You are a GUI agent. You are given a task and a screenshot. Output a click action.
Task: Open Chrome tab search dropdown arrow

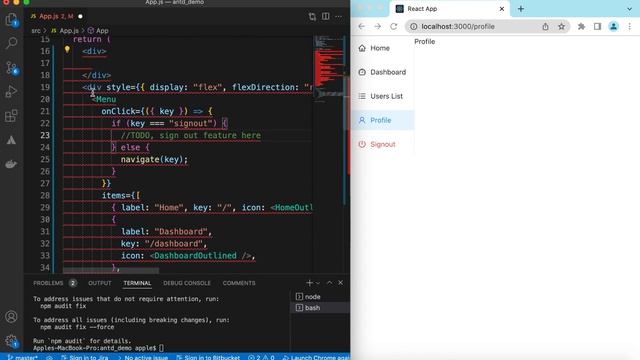point(629,9)
